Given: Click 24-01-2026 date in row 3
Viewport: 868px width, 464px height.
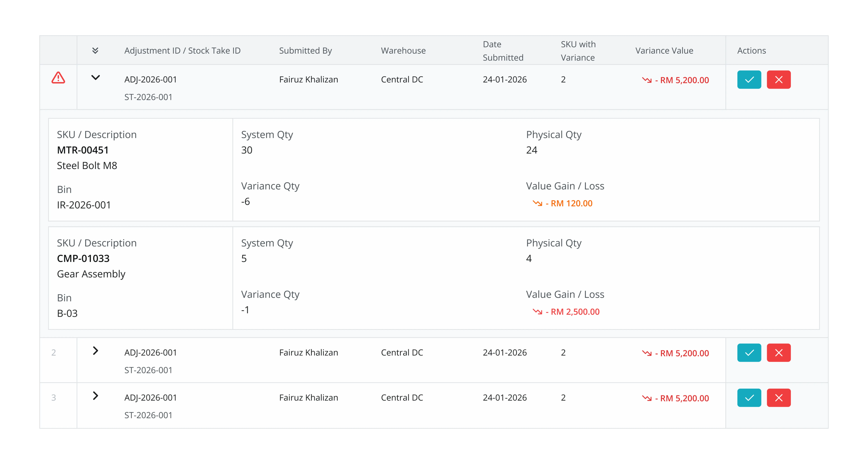Looking at the screenshot, I should pos(505,398).
